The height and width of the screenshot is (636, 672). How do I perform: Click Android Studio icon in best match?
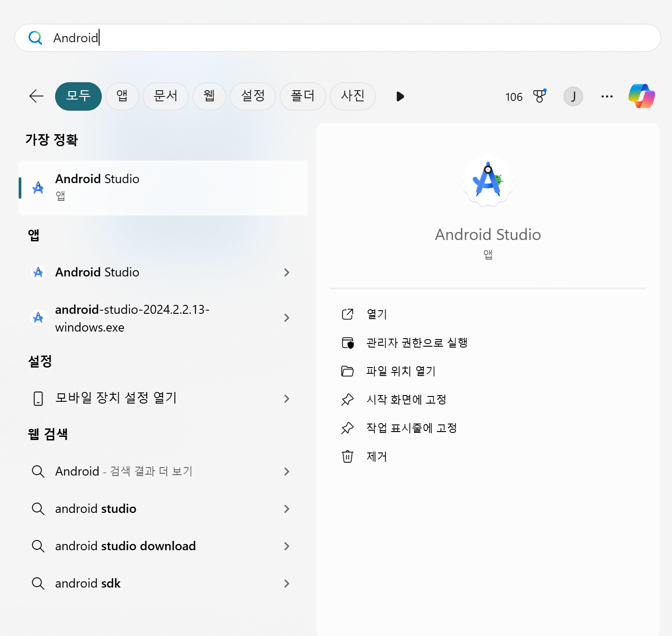(x=38, y=188)
